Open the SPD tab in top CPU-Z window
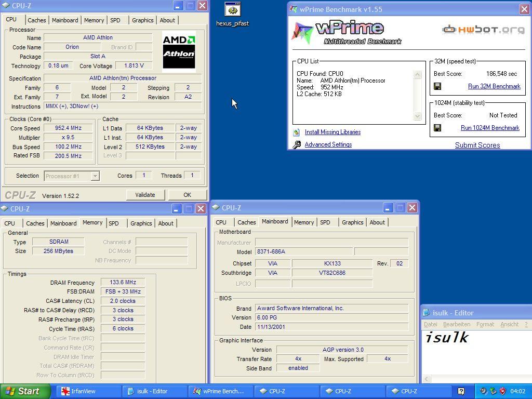The height and width of the screenshot is (399, 532). (115, 20)
